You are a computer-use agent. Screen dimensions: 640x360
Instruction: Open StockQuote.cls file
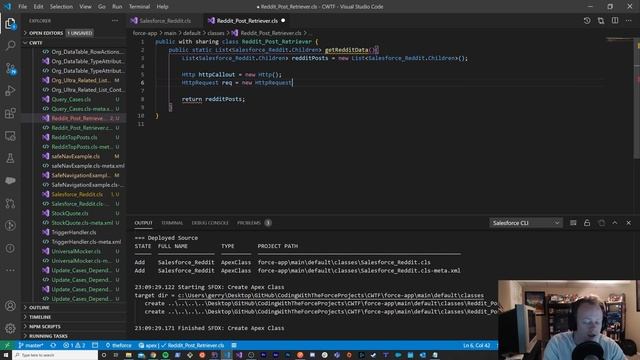point(70,213)
